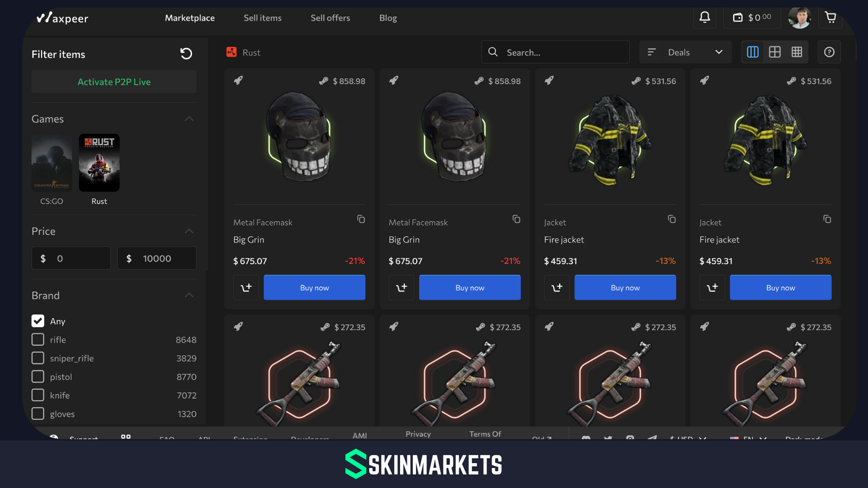Reset filters using the circular arrow icon
This screenshot has height=488, width=868.
[x=186, y=53]
